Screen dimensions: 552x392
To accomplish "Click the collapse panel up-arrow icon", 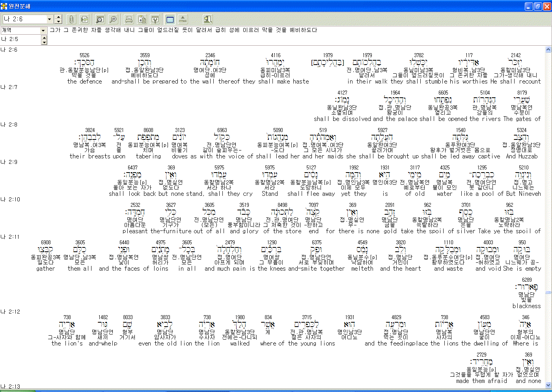I will coord(183,19).
